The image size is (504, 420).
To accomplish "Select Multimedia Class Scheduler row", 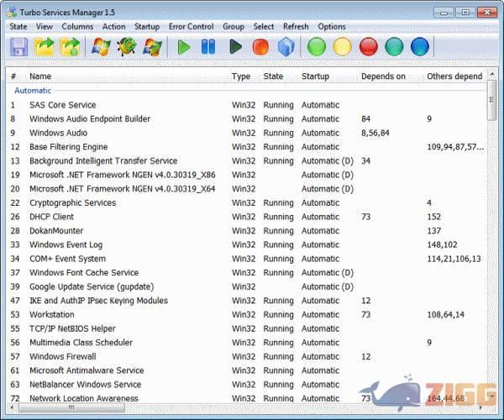I will point(246,343).
